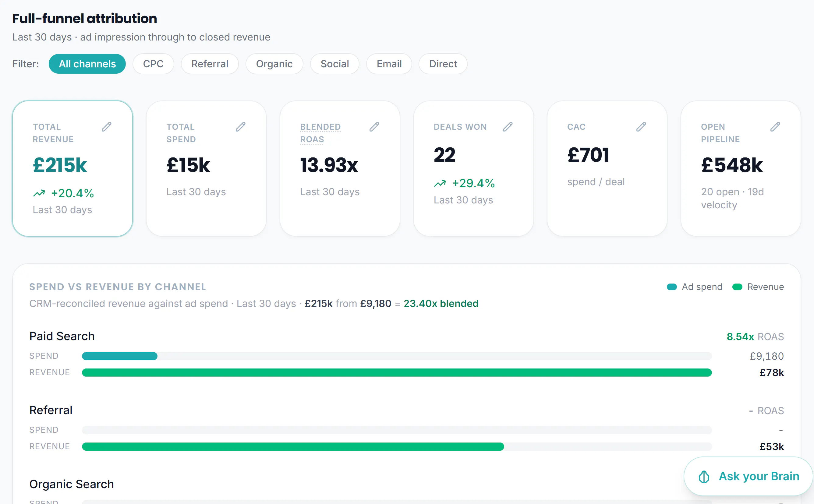
Task: Select the All channels filter
Action: pos(87,64)
